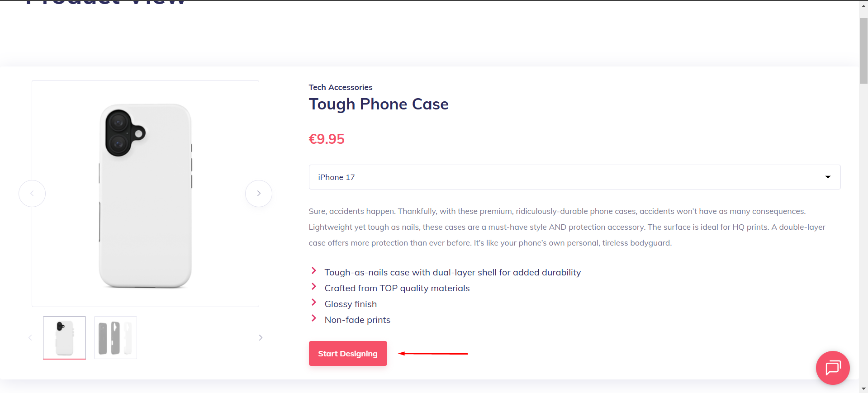
Task: Click the Start Designing button
Action: coord(348,354)
